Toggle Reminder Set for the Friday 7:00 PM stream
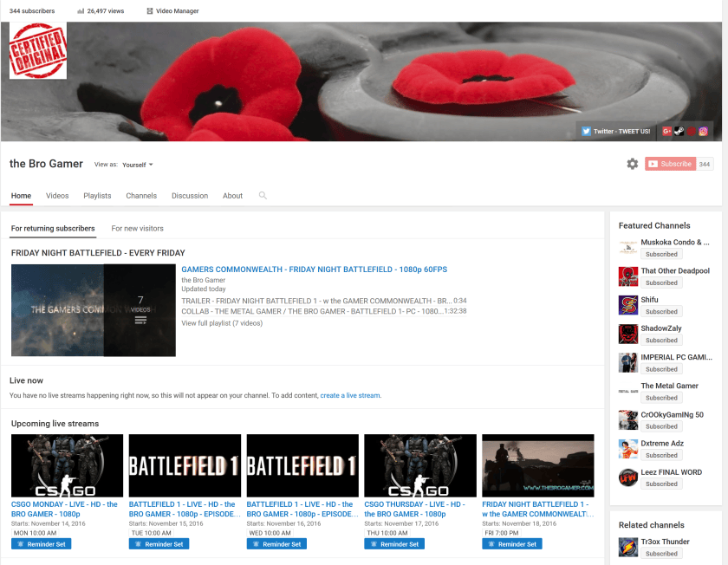Image resolution: width=728 pixels, height=565 pixels. pyautogui.click(x=512, y=544)
